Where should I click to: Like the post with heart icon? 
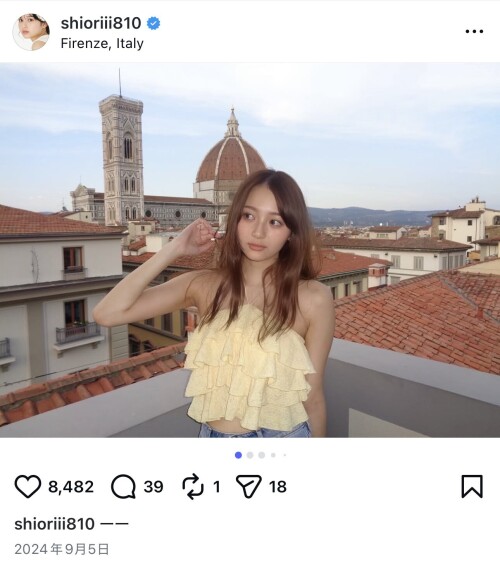coord(28,486)
